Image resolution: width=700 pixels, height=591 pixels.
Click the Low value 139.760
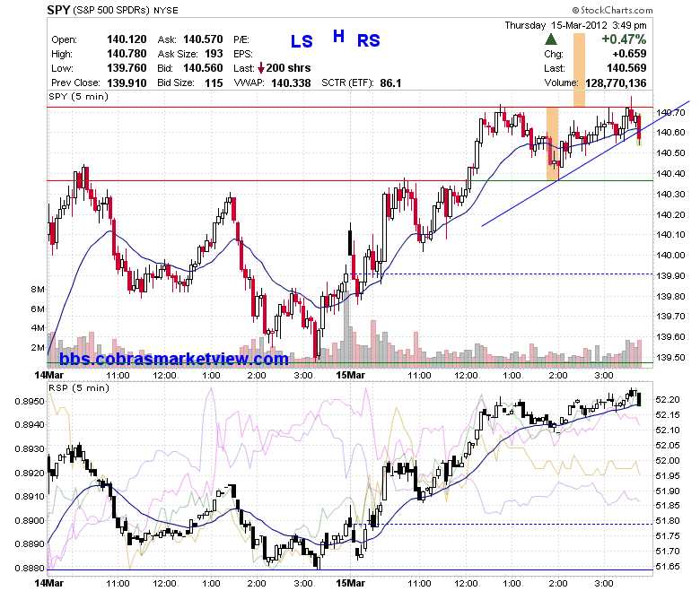[127, 68]
